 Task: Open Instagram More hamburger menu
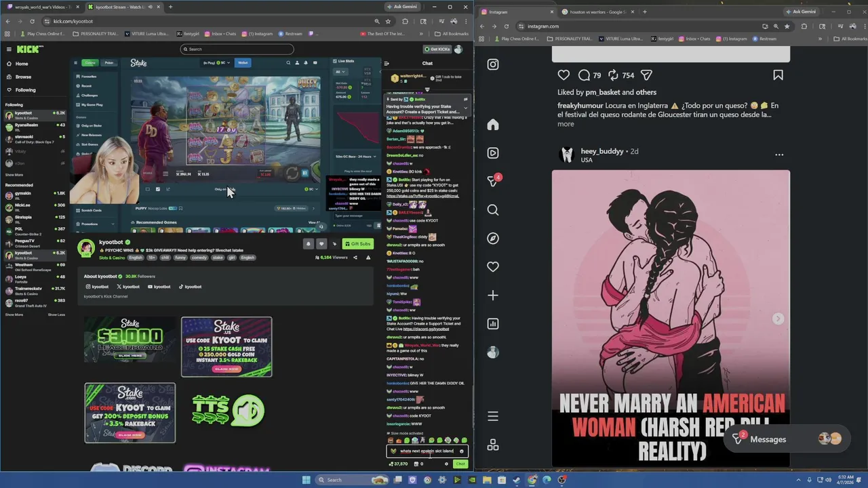[493, 416]
